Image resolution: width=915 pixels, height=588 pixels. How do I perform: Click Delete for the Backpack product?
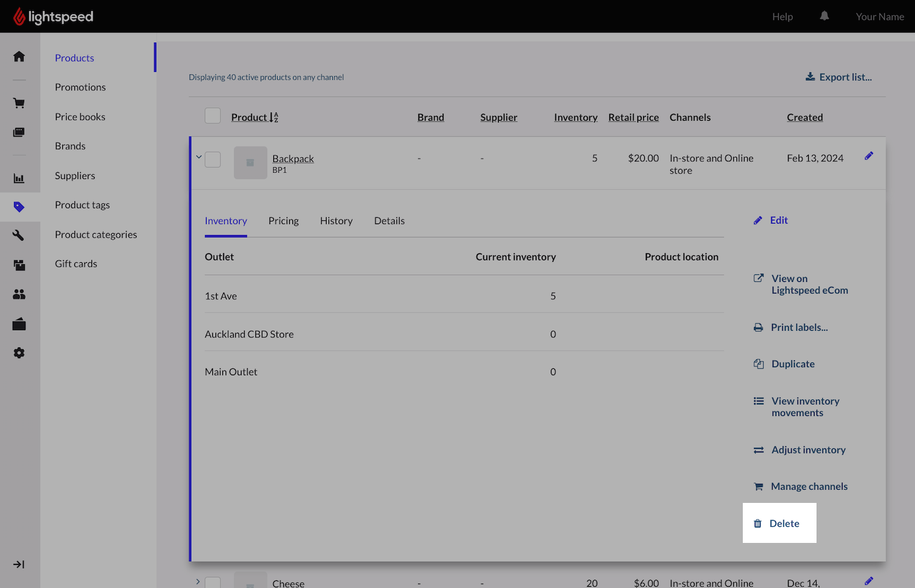[x=779, y=524]
